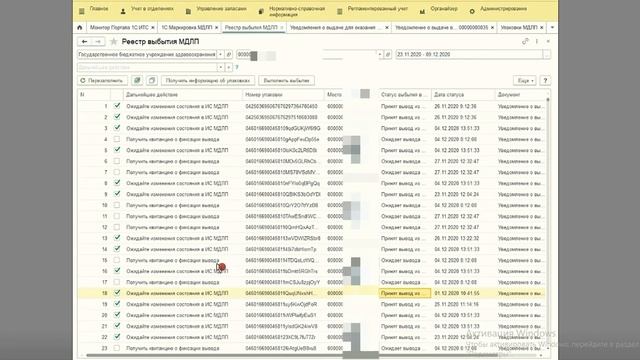Select row 19 date 25.11.2020 cell
This screenshot has width=640, height=360.
[462, 304]
